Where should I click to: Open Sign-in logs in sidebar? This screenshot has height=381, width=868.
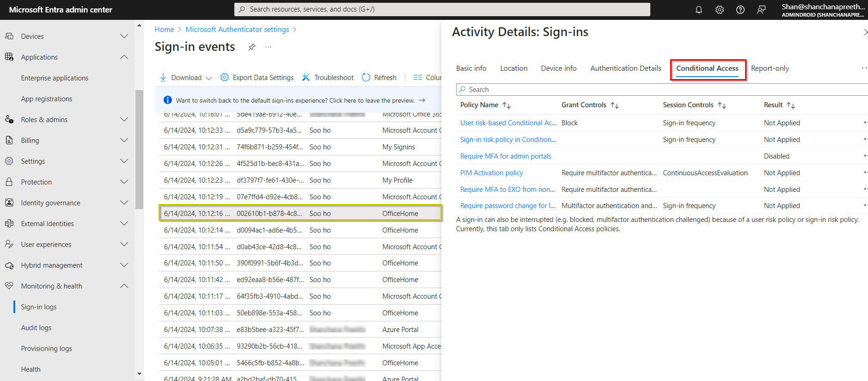pos(39,307)
